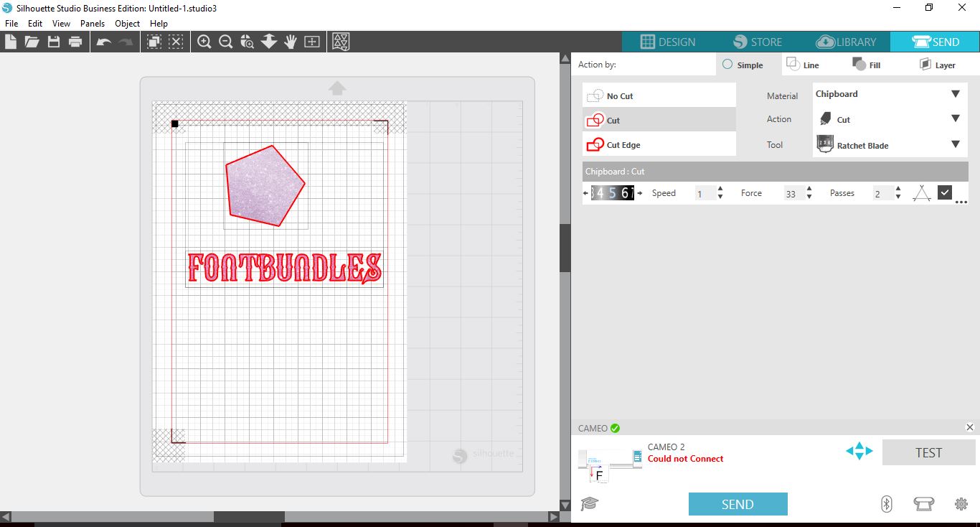Image resolution: width=980 pixels, height=527 pixels.
Task: Decrease the Force value
Action: 809,197
